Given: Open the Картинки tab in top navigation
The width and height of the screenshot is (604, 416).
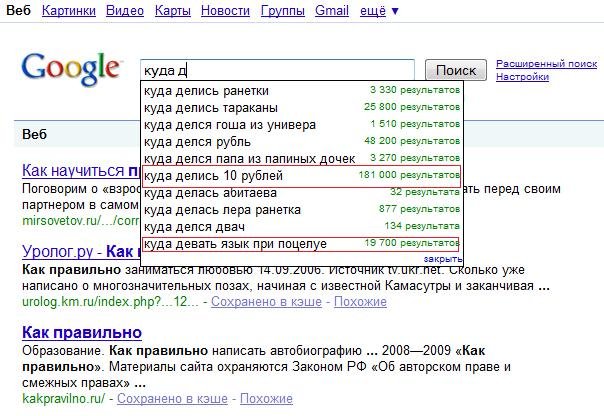Looking at the screenshot, I should 71,10.
